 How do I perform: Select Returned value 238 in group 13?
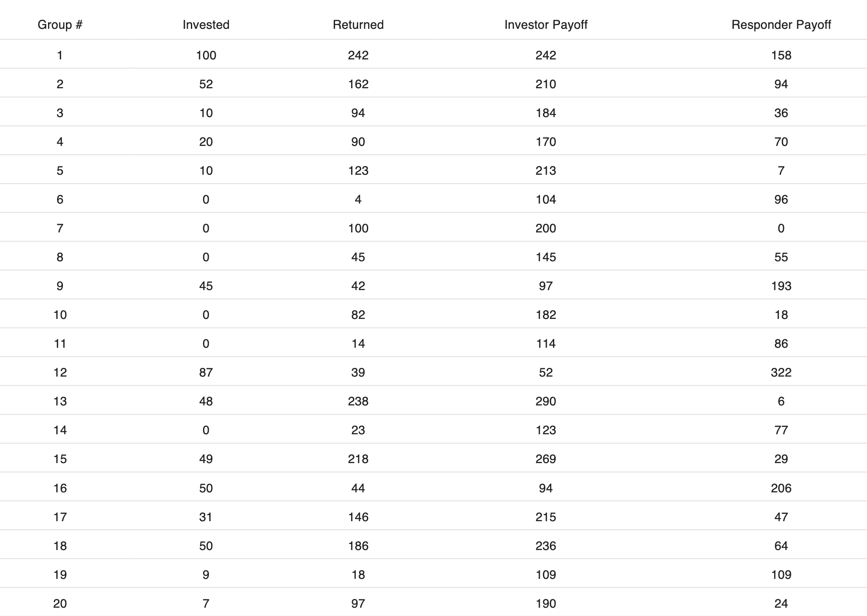358,401
